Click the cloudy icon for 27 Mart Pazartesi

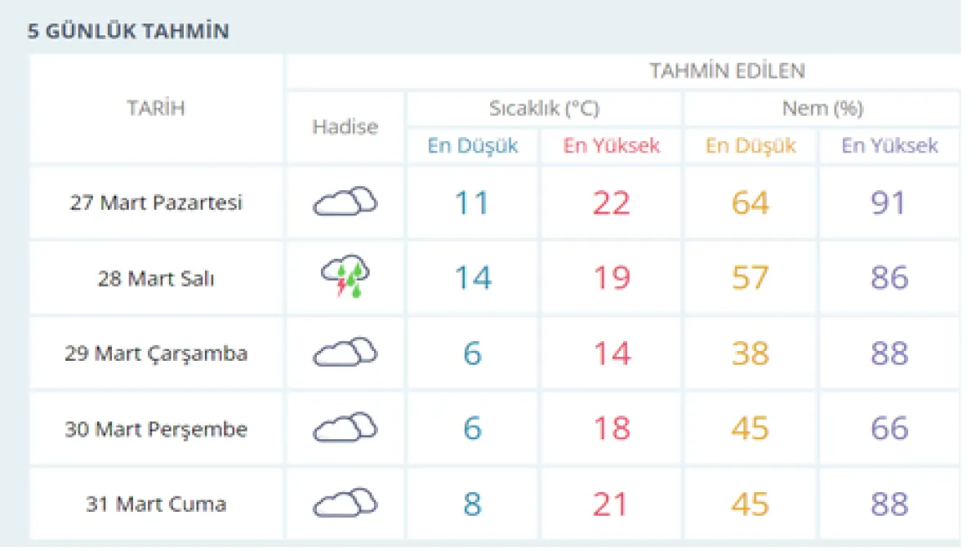[x=345, y=202]
